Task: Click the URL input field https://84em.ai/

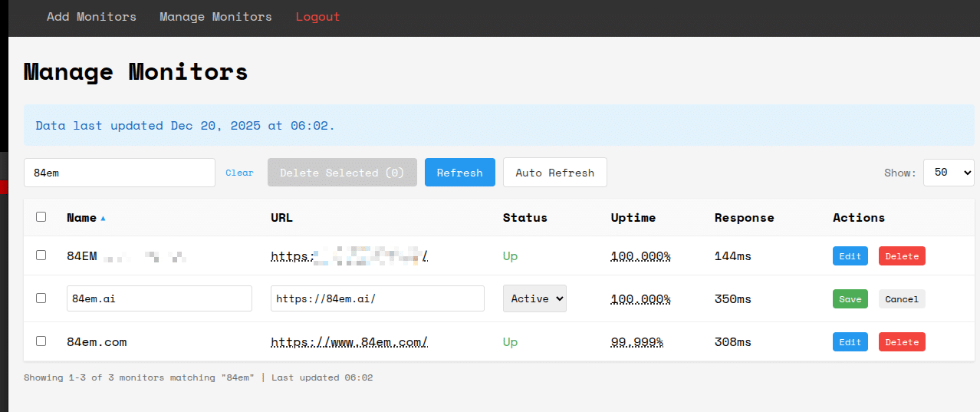Action: click(377, 298)
